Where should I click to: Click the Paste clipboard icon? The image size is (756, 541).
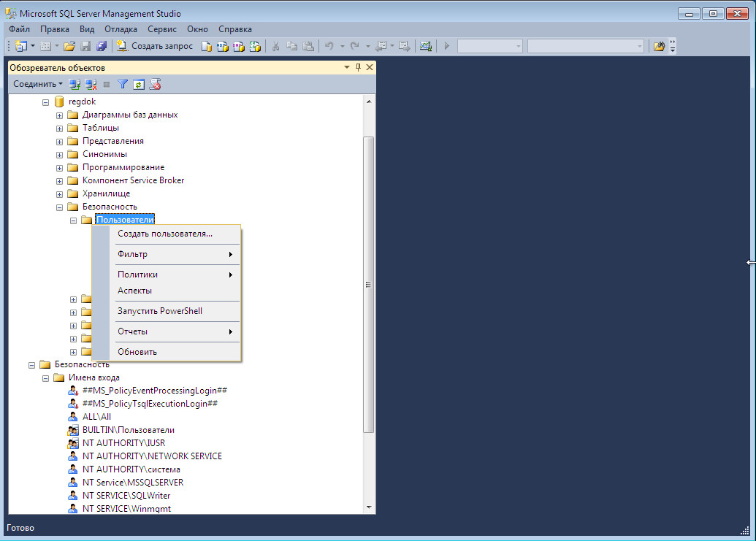308,46
